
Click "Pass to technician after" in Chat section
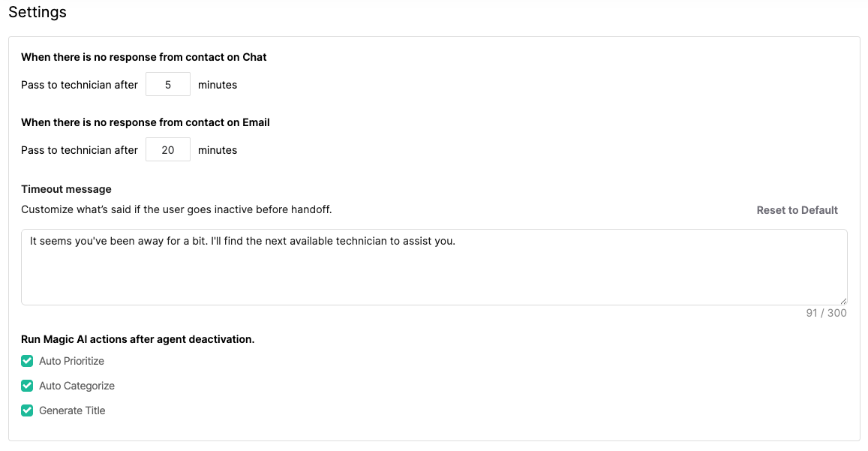point(80,85)
